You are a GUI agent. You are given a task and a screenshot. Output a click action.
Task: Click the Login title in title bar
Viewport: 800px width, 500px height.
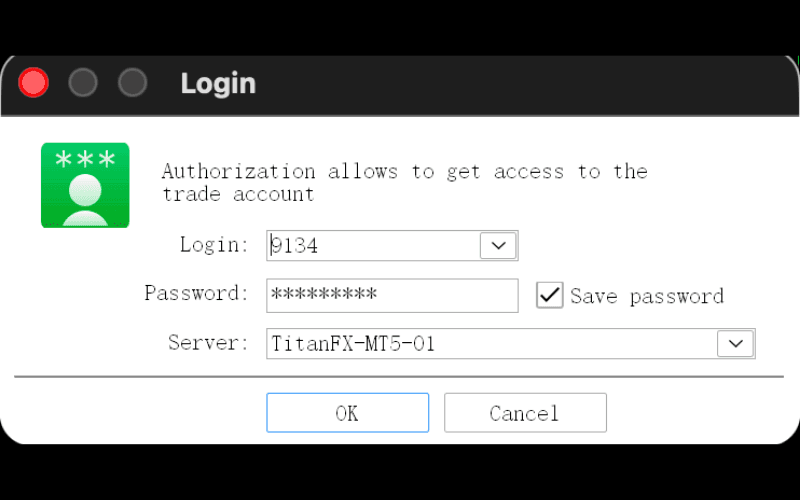[x=218, y=83]
